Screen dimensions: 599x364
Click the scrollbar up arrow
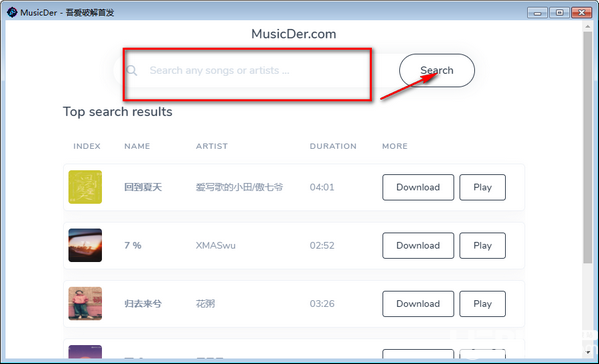[x=588, y=26]
